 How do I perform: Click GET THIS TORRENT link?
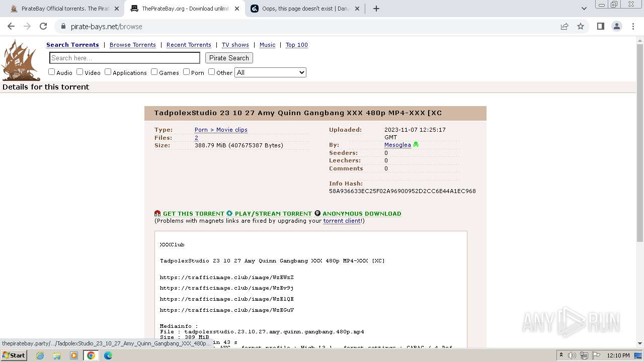tap(194, 214)
